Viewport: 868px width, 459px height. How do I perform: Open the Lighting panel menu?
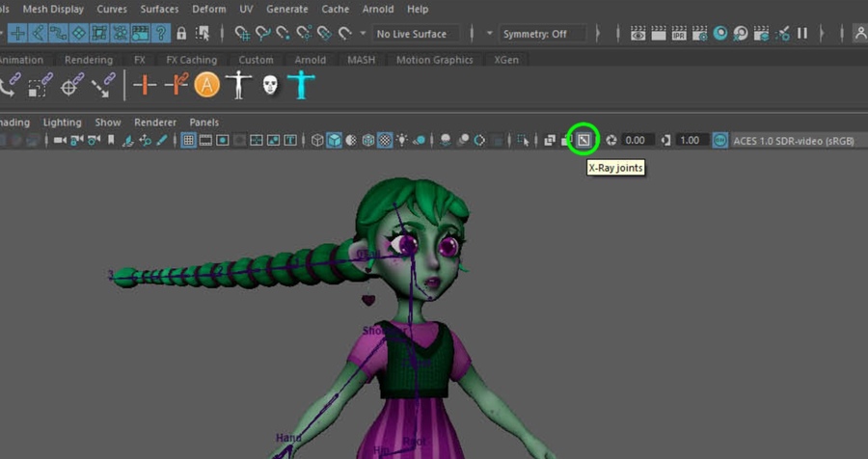pyautogui.click(x=62, y=122)
